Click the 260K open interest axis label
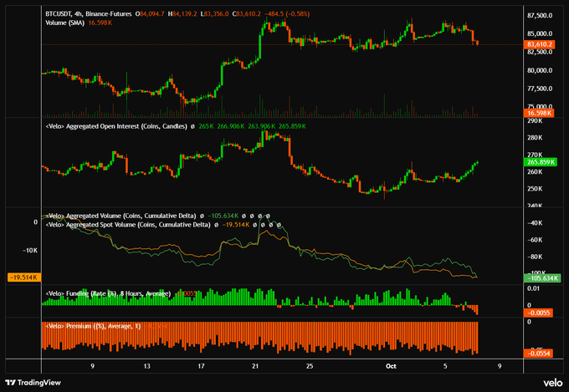The image size is (569, 392). point(536,172)
